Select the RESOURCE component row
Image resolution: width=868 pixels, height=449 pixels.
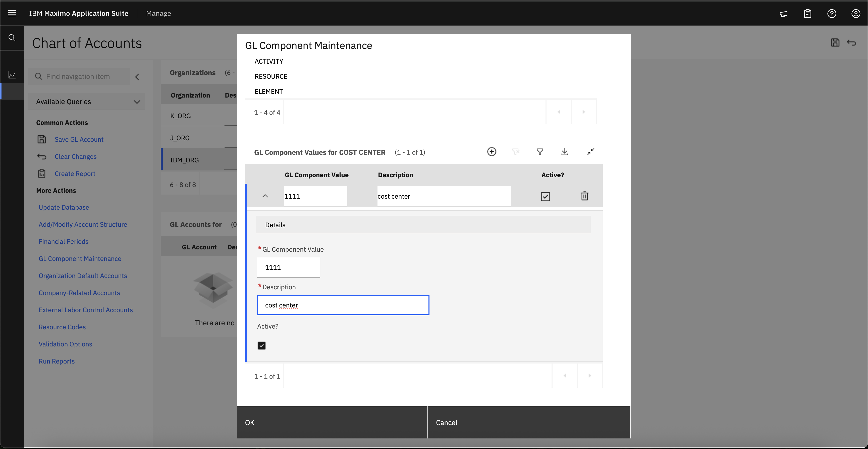pos(420,76)
